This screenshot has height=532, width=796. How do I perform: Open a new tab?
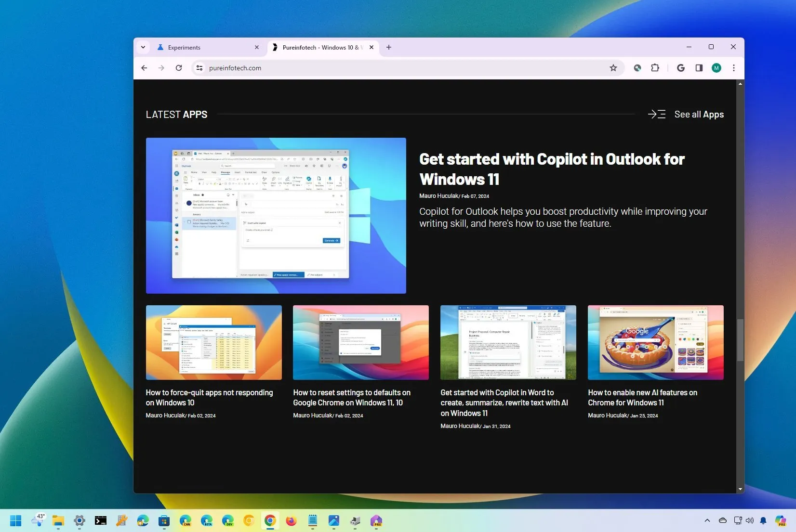pyautogui.click(x=389, y=47)
